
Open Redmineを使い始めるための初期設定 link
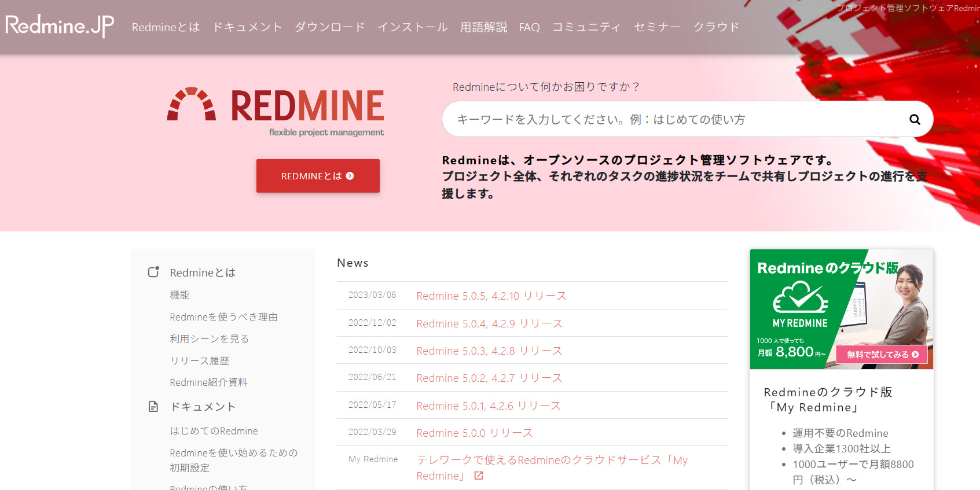pos(234,460)
